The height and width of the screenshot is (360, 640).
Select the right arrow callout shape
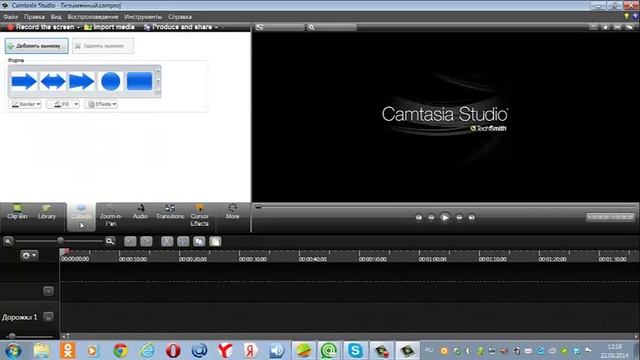(x=24, y=81)
